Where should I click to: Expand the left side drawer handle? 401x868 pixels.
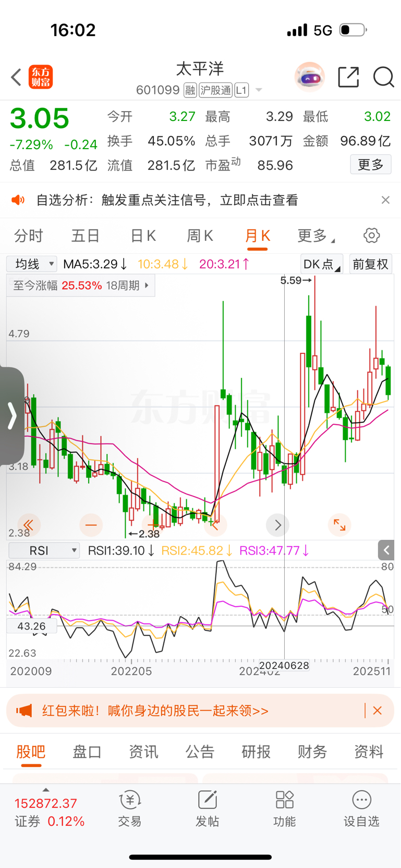12,415
